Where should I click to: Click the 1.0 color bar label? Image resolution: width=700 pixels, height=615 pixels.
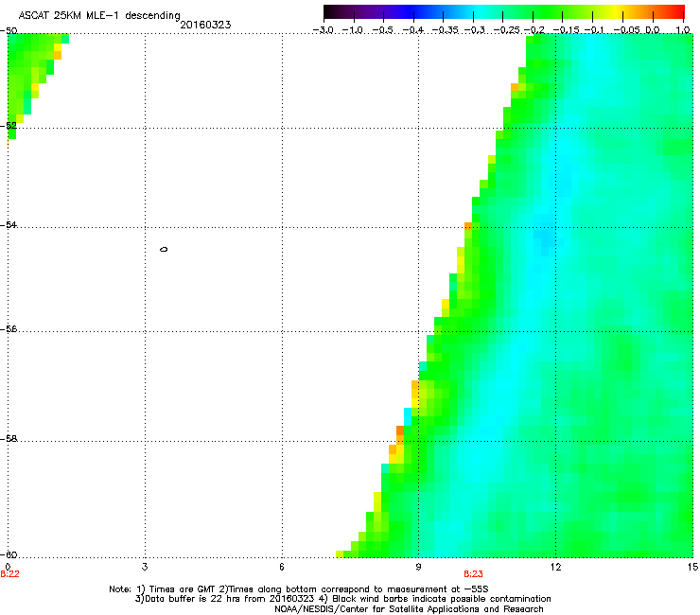pyautogui.click(x=683, y=30)
